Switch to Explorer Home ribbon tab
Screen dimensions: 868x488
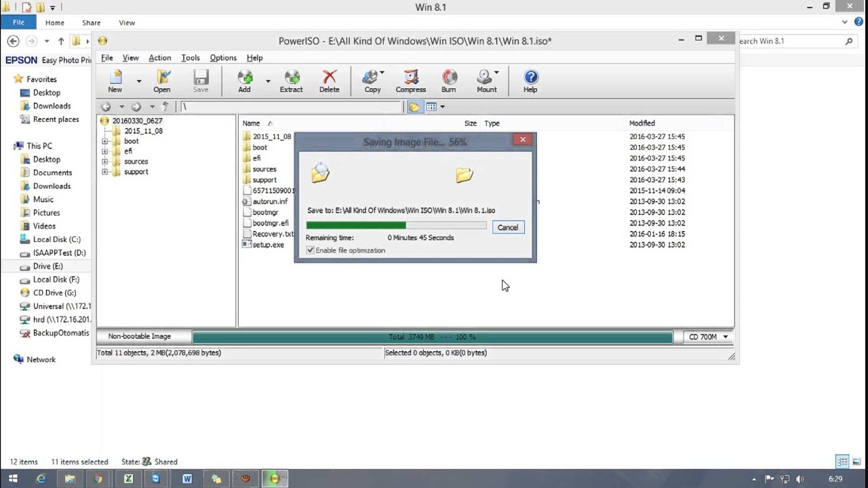(55, 22)
